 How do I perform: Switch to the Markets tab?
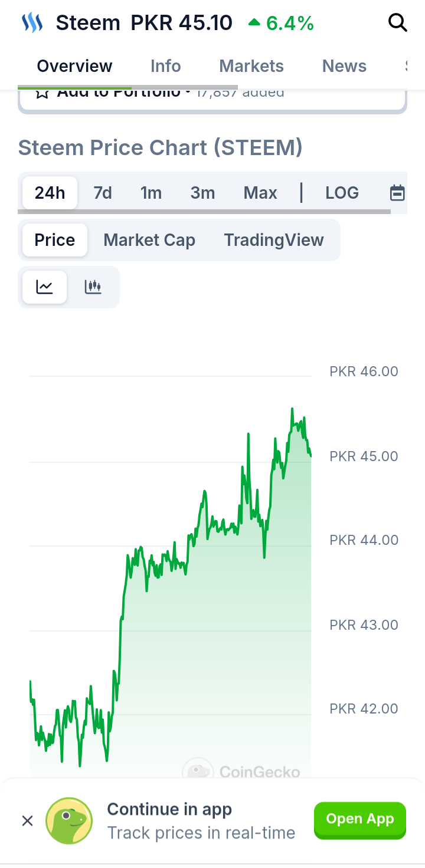tap(251, 66)
